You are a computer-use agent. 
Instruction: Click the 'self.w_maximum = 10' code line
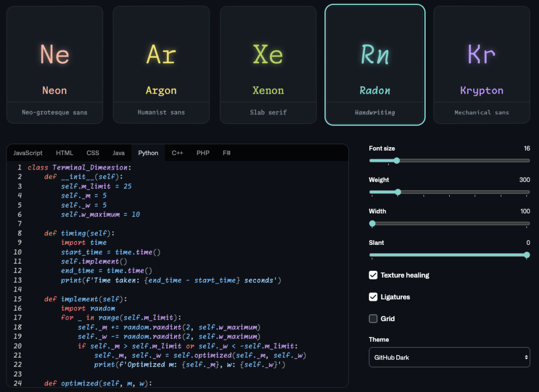coord(100,214)
